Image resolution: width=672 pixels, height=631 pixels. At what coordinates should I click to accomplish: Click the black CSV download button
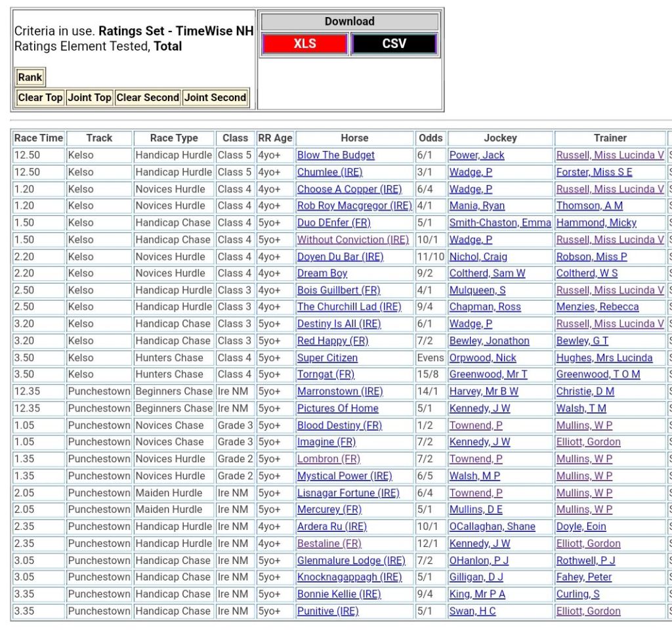[394, 44]
